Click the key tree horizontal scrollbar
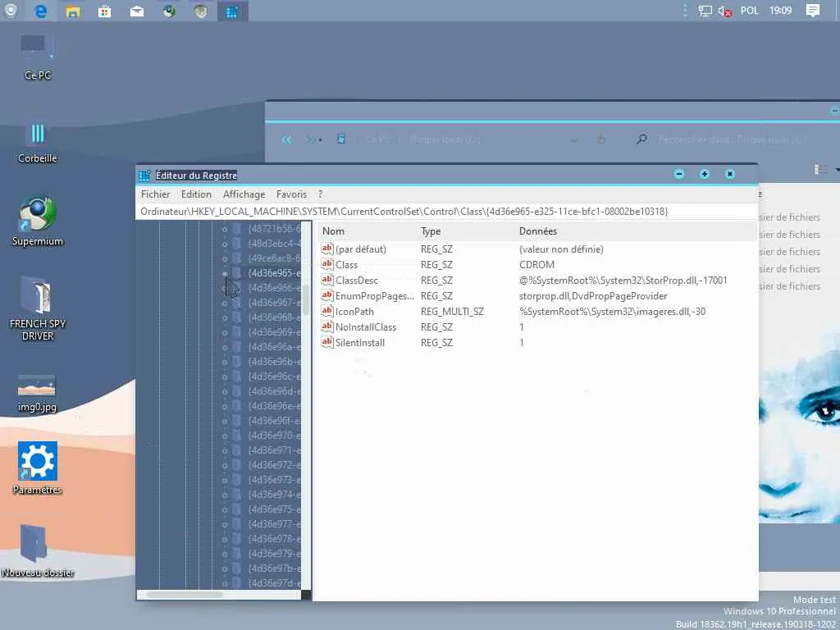 pyautogui.click(x=185, y=595)
